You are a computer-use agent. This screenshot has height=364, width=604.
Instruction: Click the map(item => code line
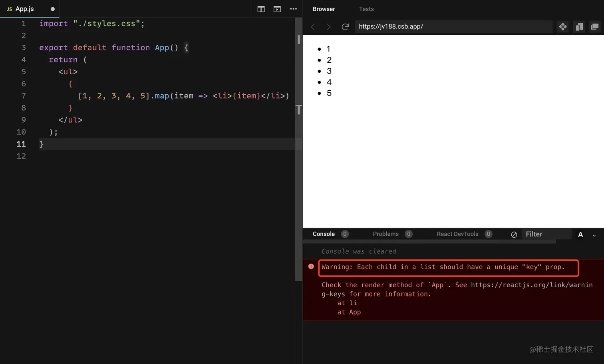coord(183,96)
